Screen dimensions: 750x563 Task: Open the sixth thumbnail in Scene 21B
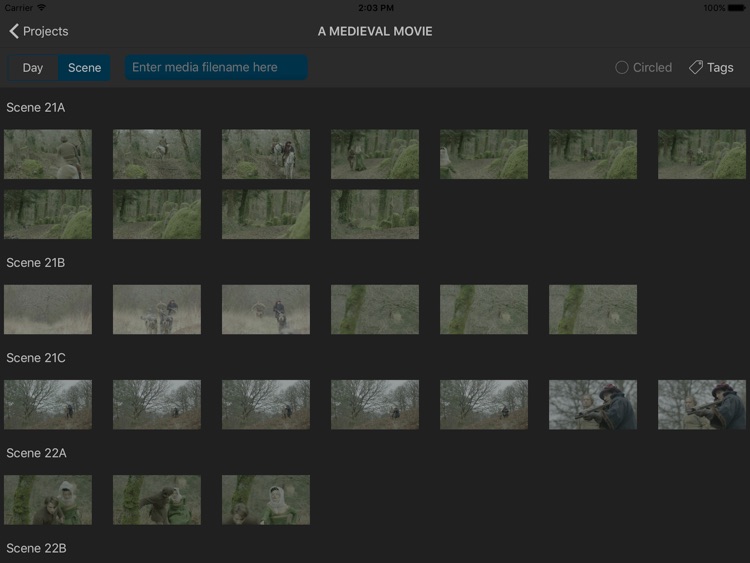(593, 309)
